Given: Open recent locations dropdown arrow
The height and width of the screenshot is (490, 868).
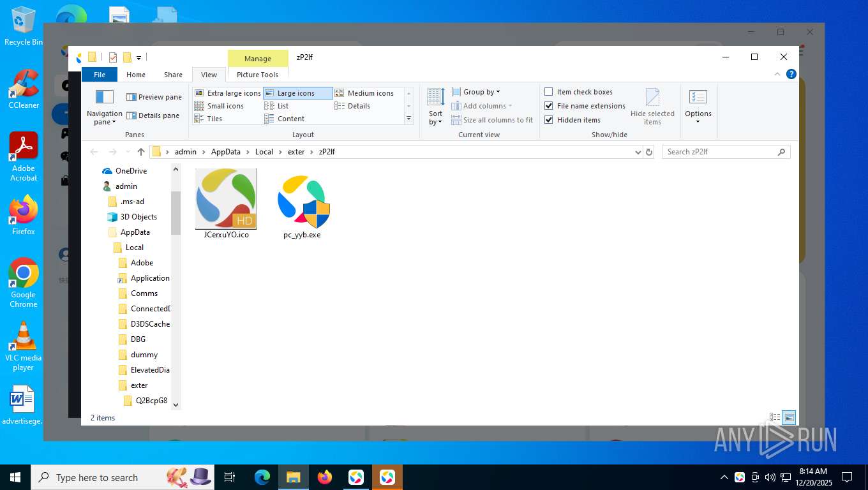Looking at the screenshot, I should tap(128, 152).
